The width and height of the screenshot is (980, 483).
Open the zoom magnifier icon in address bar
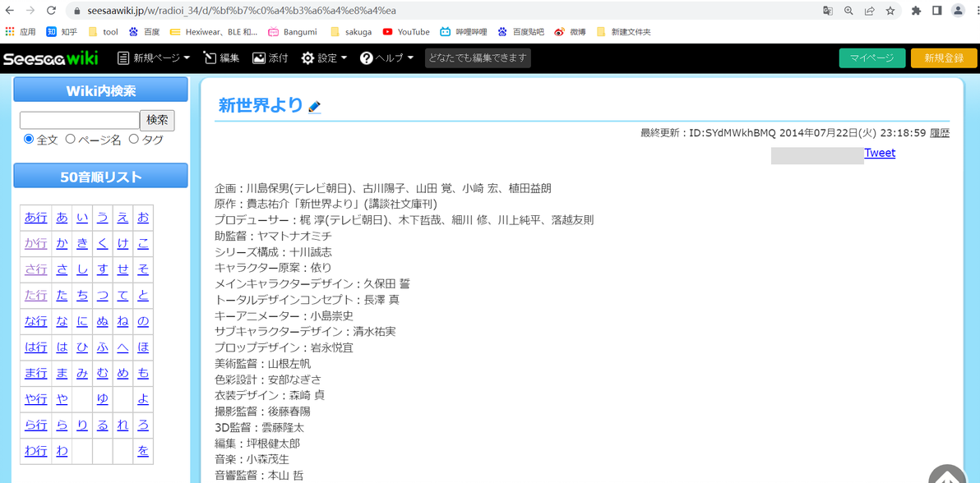[848, 11]
